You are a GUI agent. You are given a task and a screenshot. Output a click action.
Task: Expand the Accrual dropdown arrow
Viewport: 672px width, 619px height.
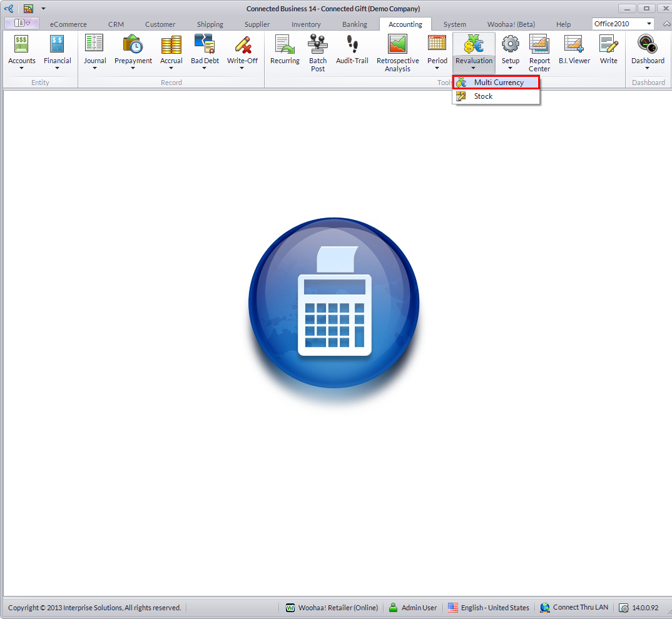point(171,68)
